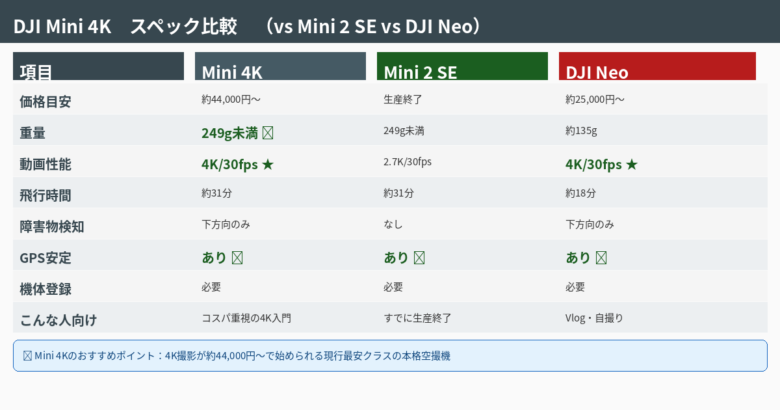The width and height of the screenshot is (780, 410).
Task: Click the 4K/30fps cell under Mini 4K
Action: (x=229, y=164)
